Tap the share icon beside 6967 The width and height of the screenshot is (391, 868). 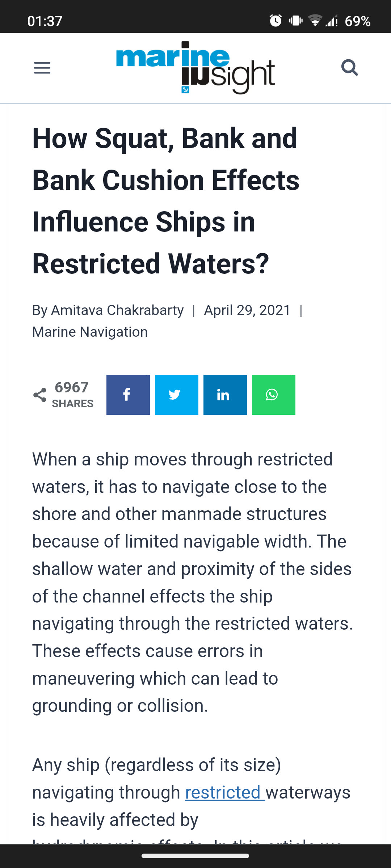40,395
